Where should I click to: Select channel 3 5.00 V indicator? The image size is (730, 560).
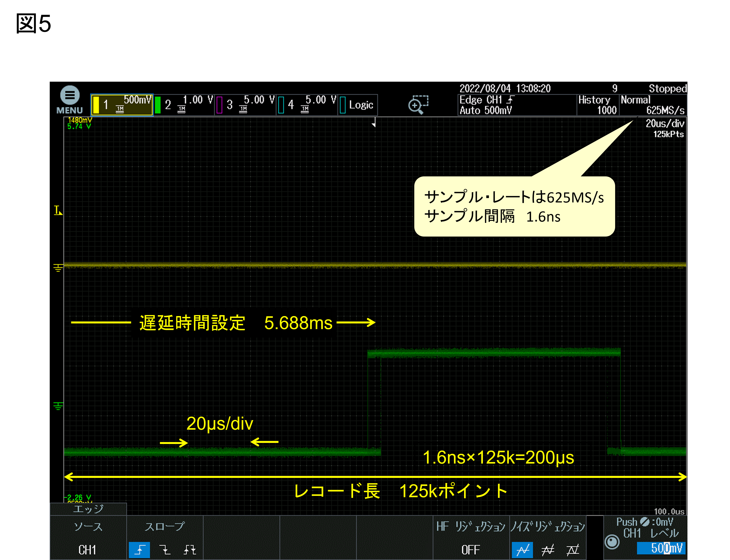tap(246, 105)
